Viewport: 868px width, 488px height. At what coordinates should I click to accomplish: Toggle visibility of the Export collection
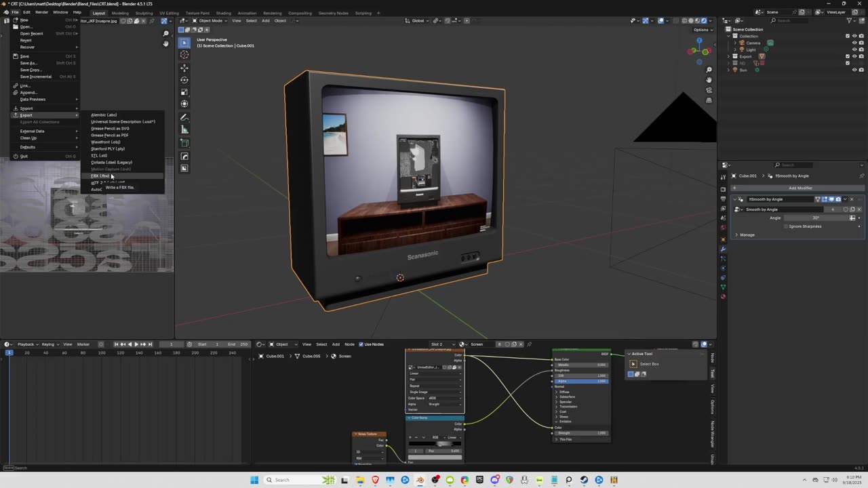854,56
